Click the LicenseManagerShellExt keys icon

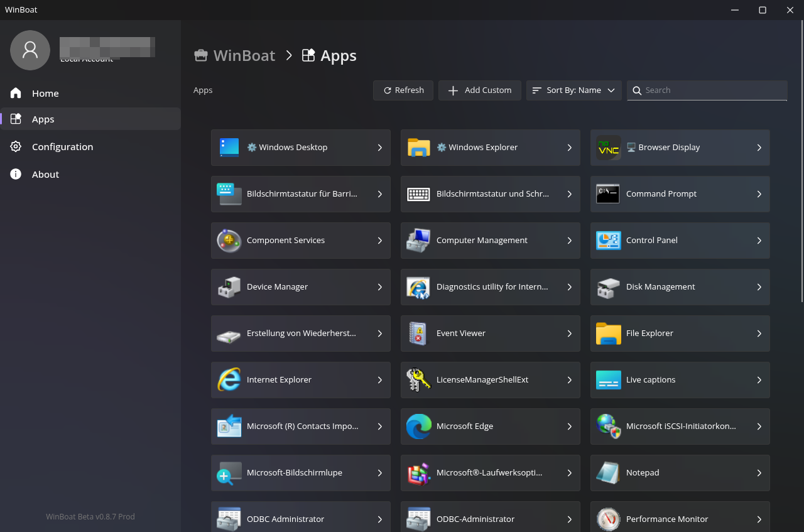(x=418, y=380)
